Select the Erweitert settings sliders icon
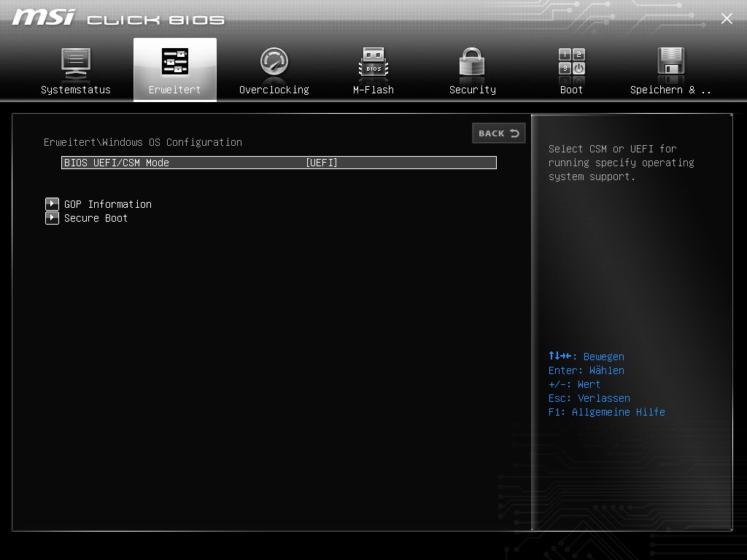This screenshot has width=747, height=560. point(175,61)
